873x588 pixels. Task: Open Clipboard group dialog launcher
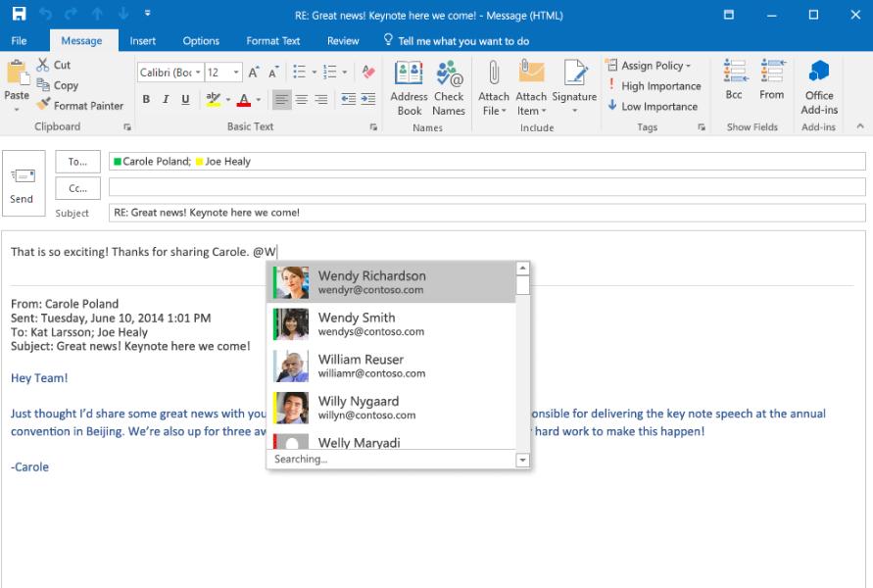click(127, 127)
